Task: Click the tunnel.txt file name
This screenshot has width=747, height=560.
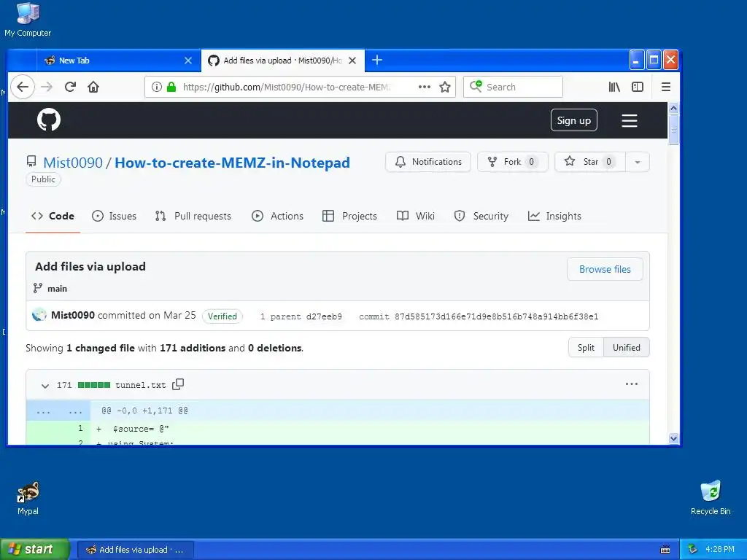Action: (x=141, y=385)
